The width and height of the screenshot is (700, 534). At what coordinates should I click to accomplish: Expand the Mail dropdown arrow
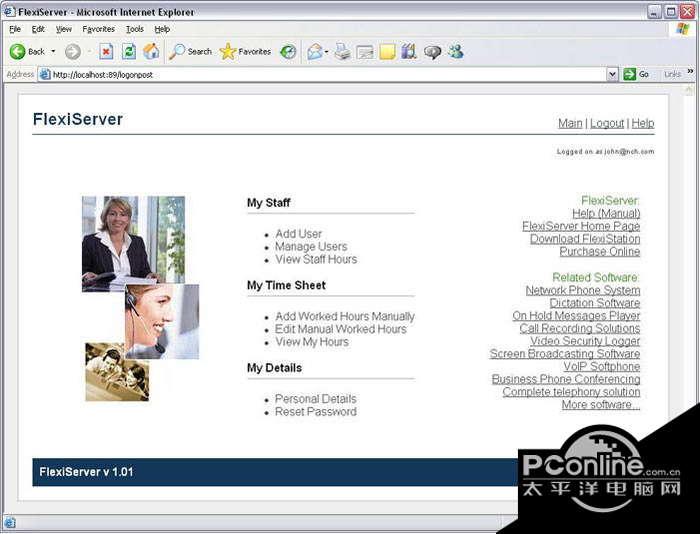[326, 52]
